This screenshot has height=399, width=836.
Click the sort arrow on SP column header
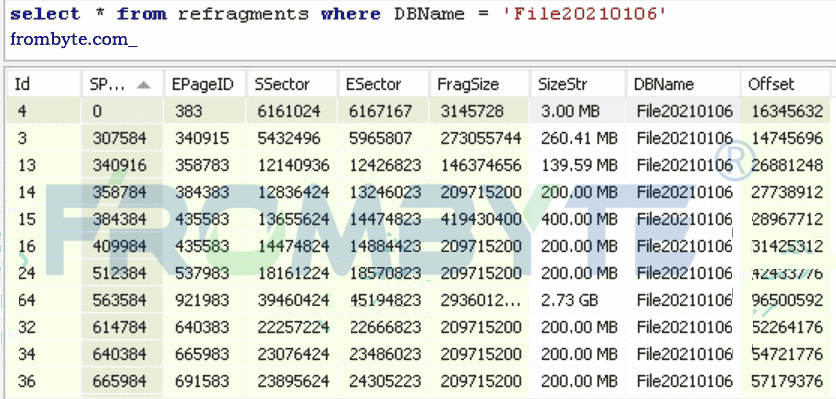(x=143, y=85)
